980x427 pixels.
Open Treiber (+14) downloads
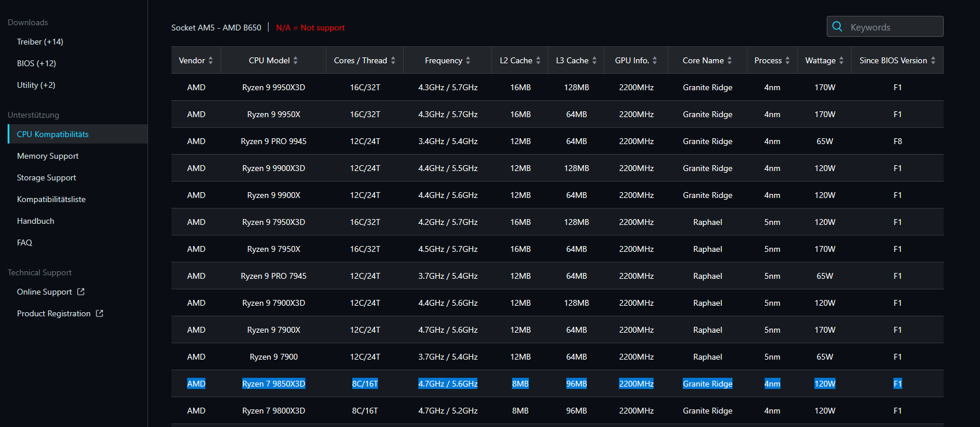40,42
